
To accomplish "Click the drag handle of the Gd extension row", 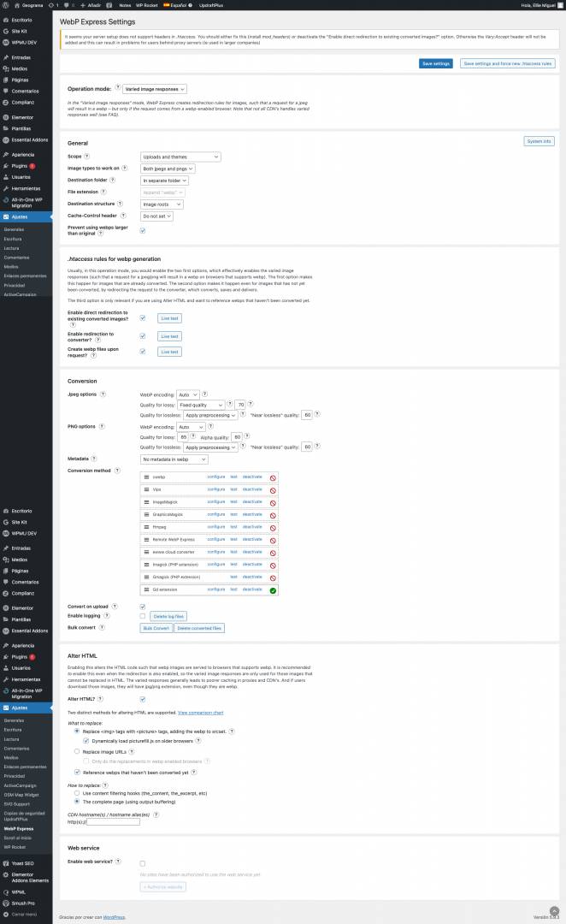I will click(x=147, y=589).
